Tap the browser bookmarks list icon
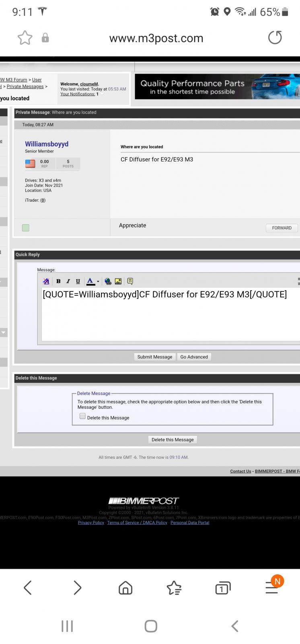This screenshot has height=644, width=300. (174, 588)
